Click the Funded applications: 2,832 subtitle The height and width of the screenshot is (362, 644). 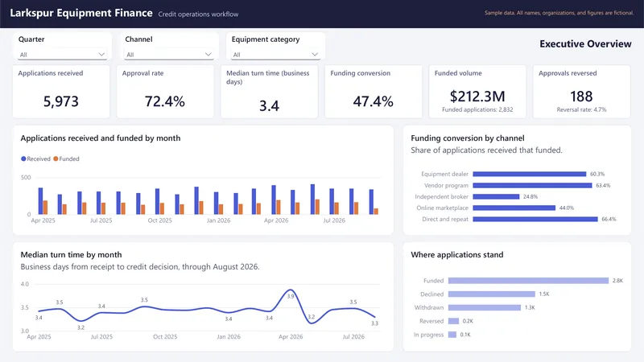(477, 109)
